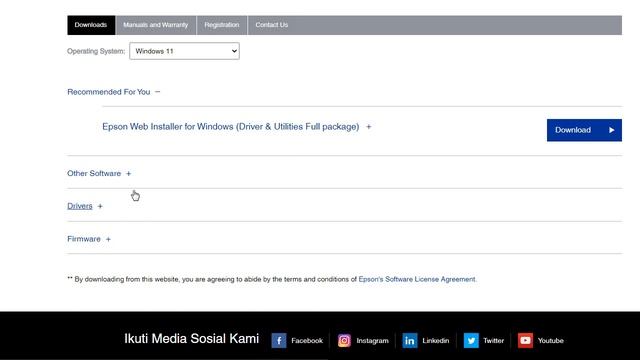Open the Registration tab
The image size is (640, 360).
tap(222, 25)
